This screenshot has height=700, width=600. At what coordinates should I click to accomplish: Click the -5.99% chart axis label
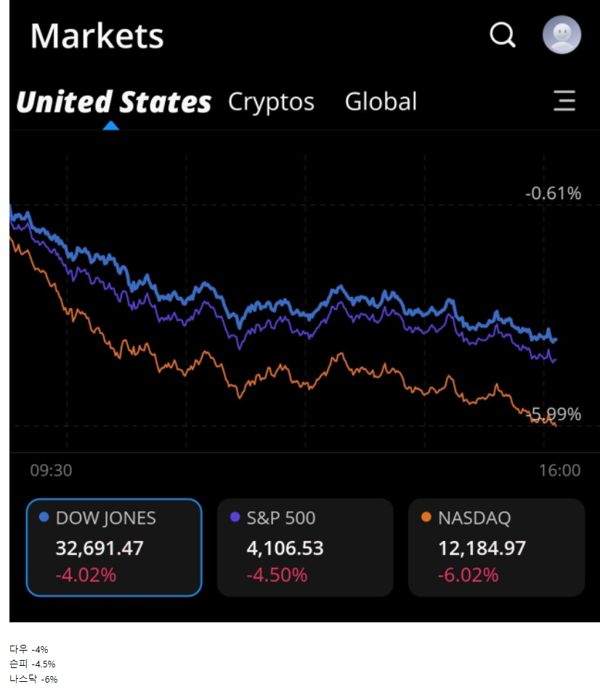coord(555,415)
